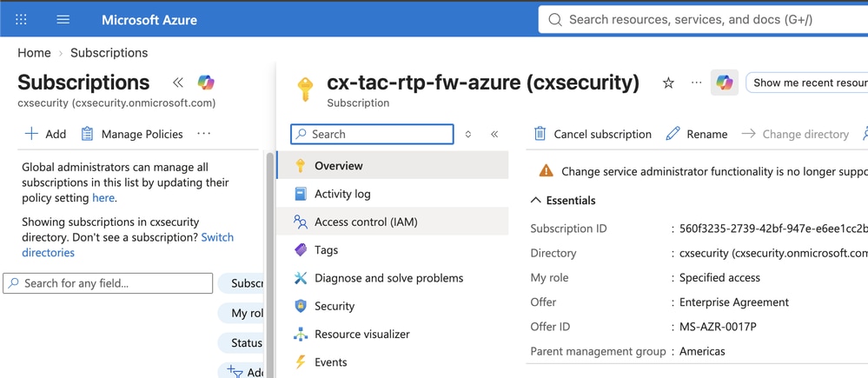Click Change directory in toolbar
Image resolution: width=868 pixels, height=378 pixels.
[x=795, y=134]
